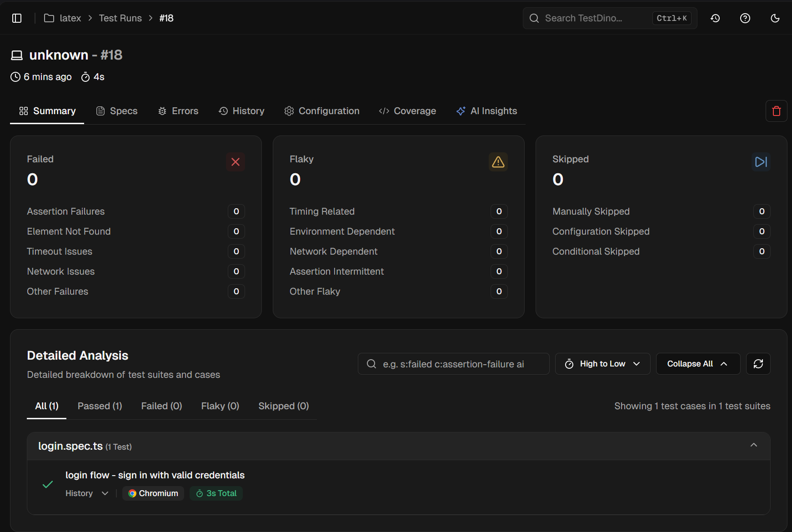Click the Flaky warning triangle icon
Screen dimensions: 792x532
point(498,162)
